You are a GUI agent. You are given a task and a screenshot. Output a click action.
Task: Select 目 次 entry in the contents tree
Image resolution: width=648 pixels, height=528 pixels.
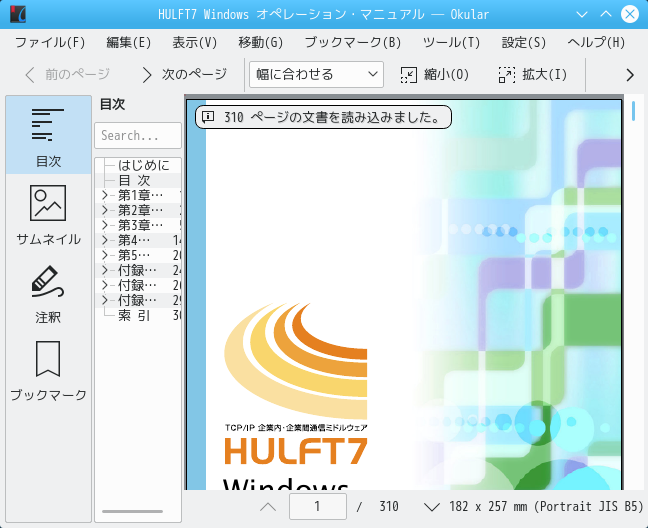(x=134, y=180)
